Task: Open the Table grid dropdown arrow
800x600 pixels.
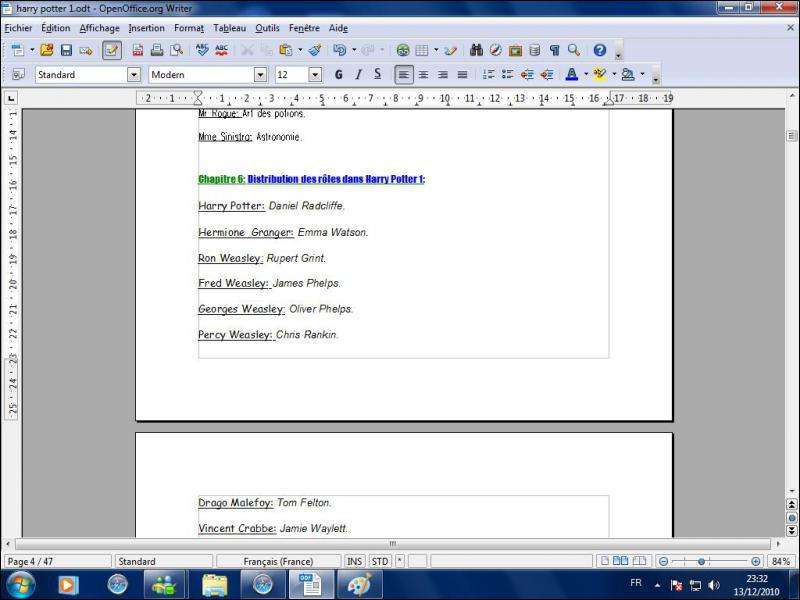Action: click(436, 50)
